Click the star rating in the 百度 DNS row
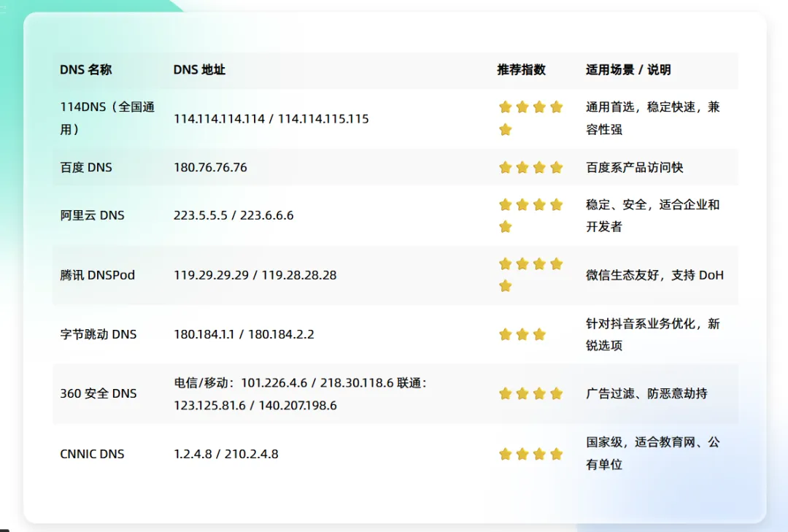Screen dimensions: 788x532 (530, 167)
